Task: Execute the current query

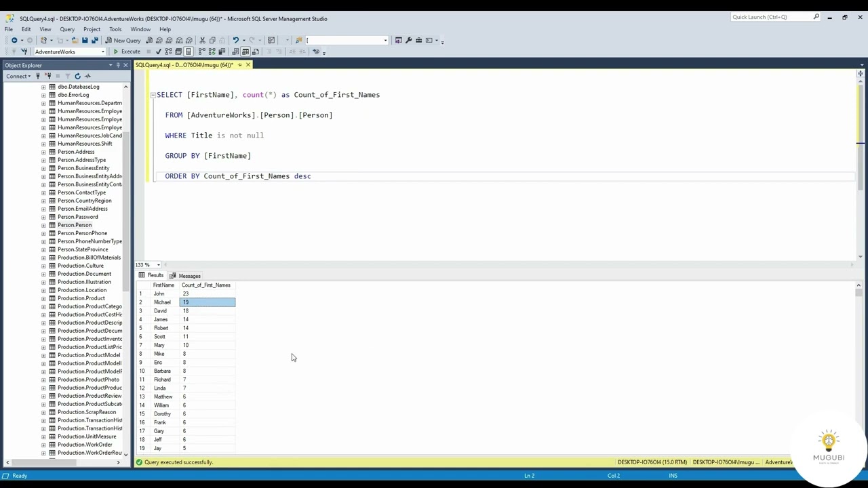Action: pos(127,52)
